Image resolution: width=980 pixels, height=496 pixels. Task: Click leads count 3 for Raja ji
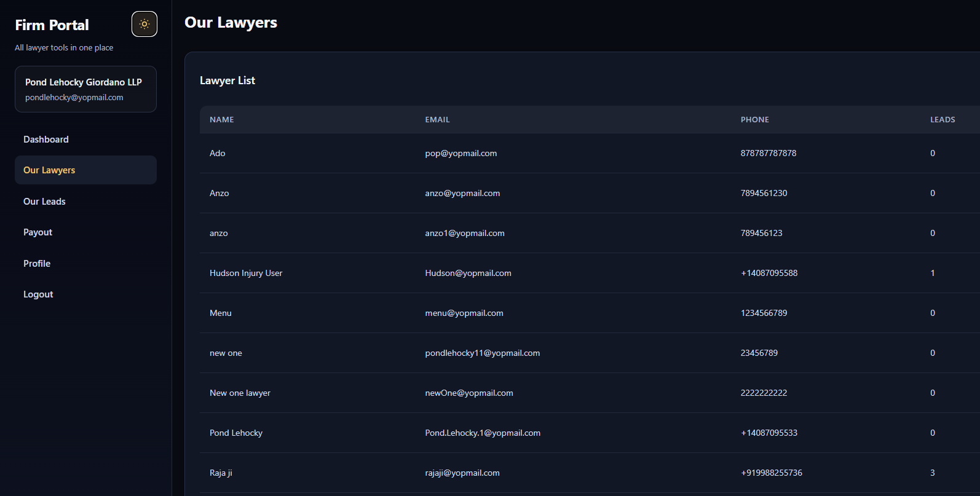click(933, 473)
